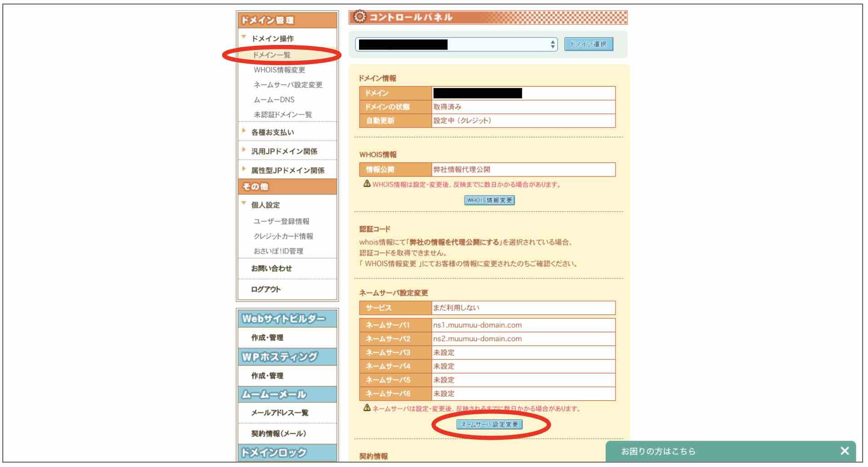Open ネームサーバ設定変更 sidebar link
Image resolution: width=868 pixels, height=467 pixels.
(x=288, y=85)
